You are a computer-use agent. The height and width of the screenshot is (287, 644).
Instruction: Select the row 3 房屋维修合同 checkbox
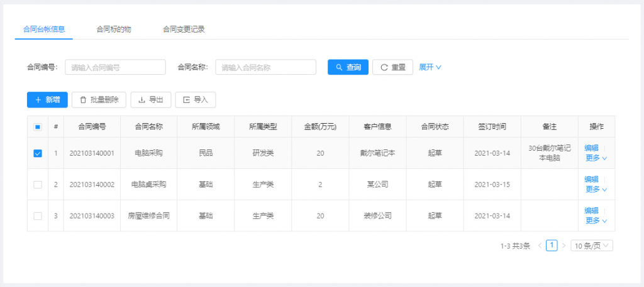point(38,216)
